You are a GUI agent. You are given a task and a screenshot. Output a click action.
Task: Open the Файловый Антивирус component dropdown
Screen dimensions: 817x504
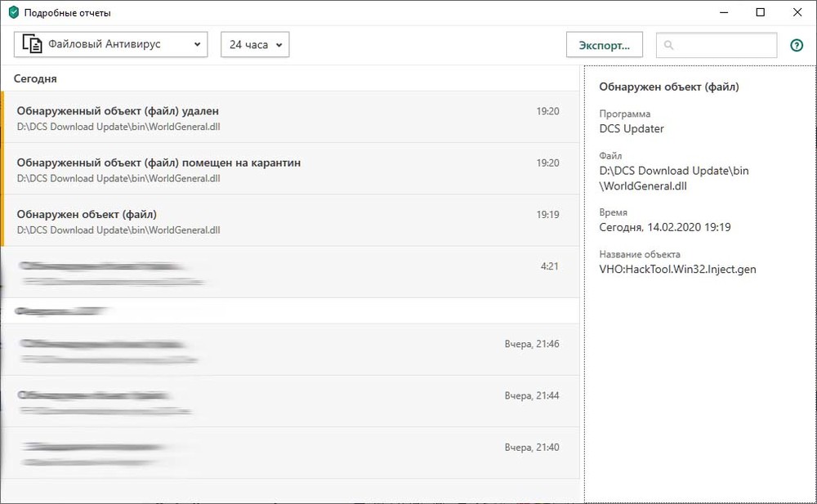point(111,45)
